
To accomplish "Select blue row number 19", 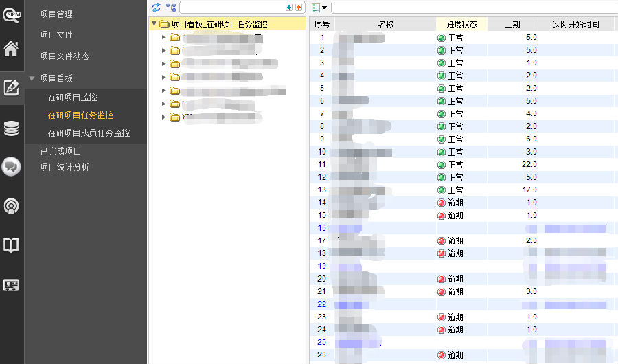I will point(321,266).
